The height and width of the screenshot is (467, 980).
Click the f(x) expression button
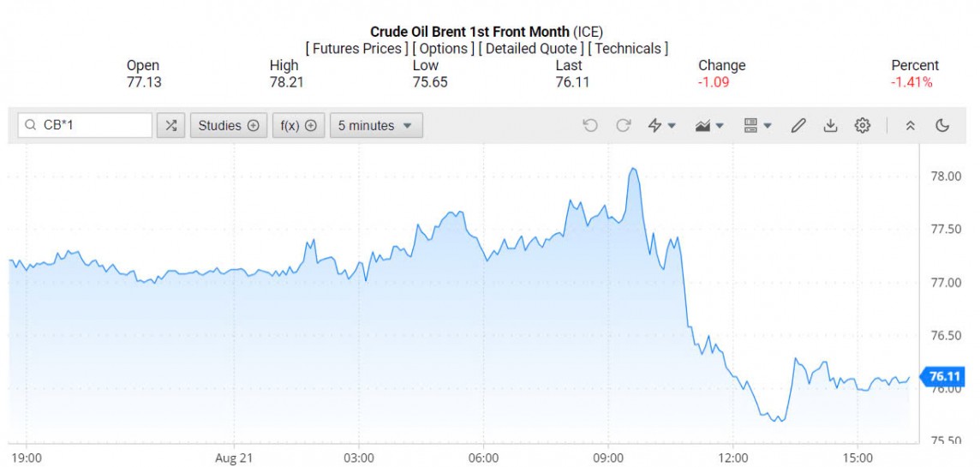[x=299, y=126]
